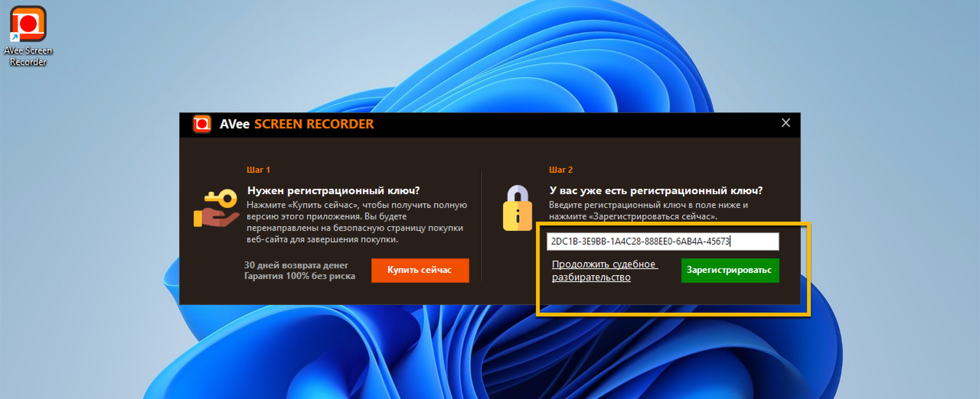Click the Нужен регистрационный ключ? heading
The image size is (980, 399).
[333, 191]
